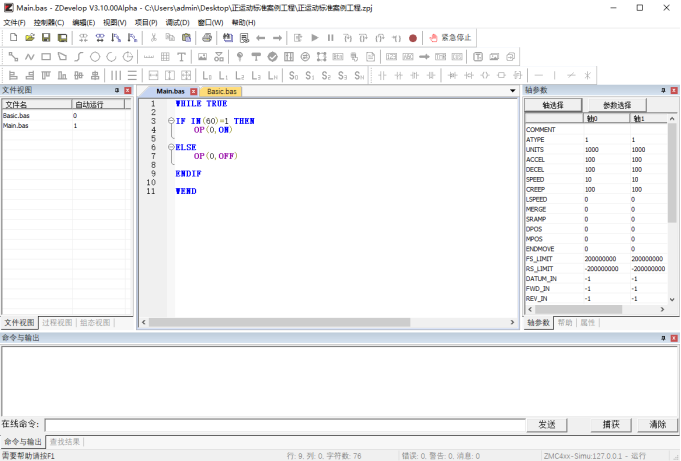Click the S0 toolbar icon
The height and width of the screenshot is (461, 681).
294,76
